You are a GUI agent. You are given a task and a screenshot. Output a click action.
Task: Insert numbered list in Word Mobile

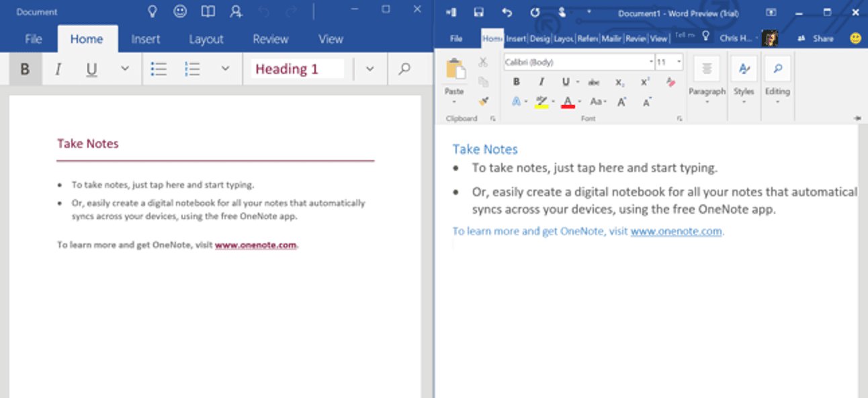(x=193, y=69)
